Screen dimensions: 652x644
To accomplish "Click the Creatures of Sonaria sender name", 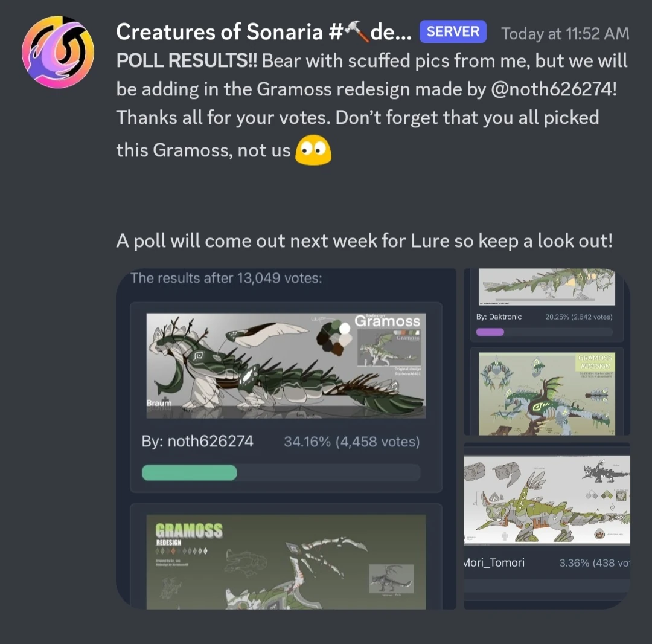I will (x=264, y=31).
